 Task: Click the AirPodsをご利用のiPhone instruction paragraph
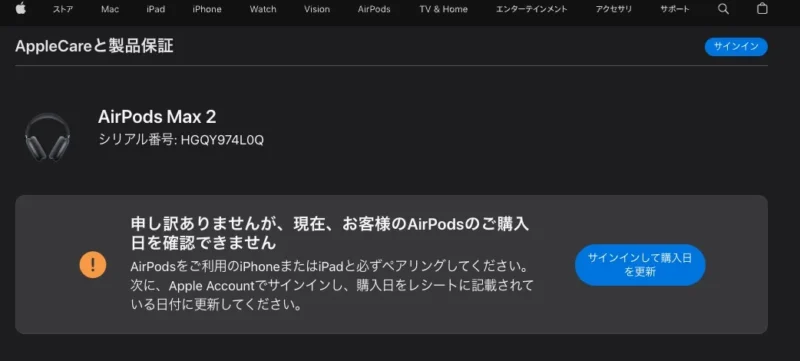(x=332, y=286)
